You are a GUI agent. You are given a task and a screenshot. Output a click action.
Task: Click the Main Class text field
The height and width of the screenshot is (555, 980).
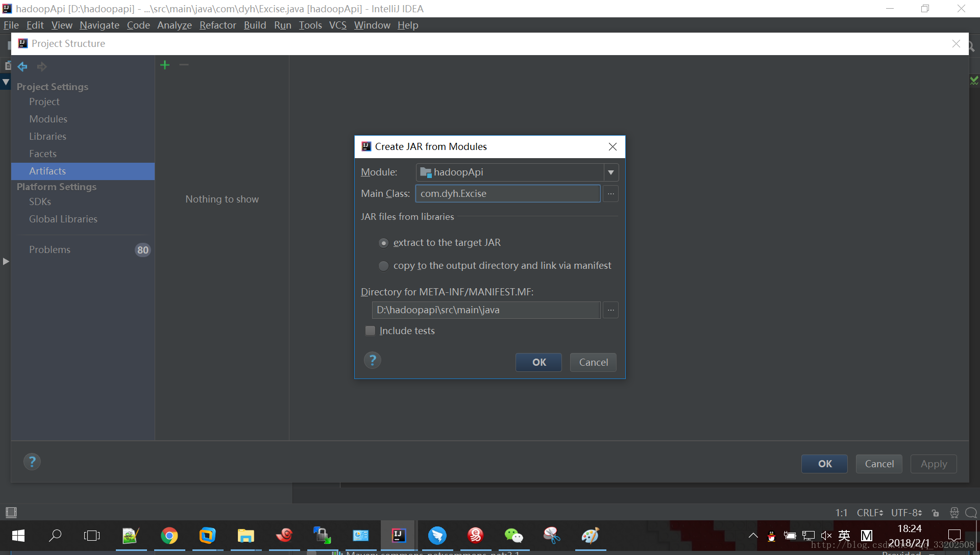(507, 194)
